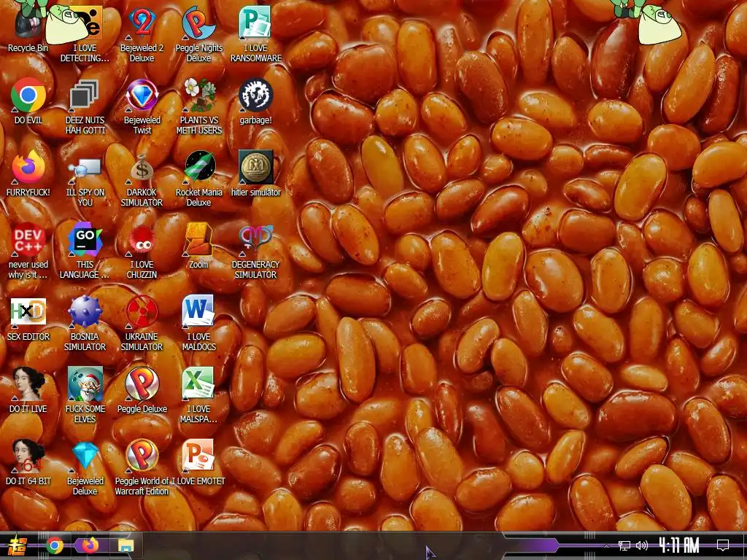This screenshot has height=560, width=747.
Task: Open the Chrome shortcut labeled 'DO EVIL'
Action: tap(28, 101)
